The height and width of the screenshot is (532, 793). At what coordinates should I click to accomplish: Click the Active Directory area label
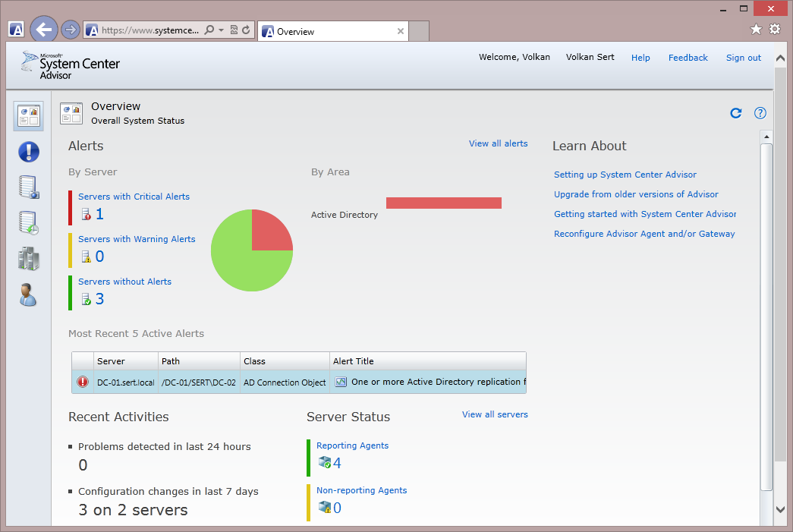tap(345, 215)
